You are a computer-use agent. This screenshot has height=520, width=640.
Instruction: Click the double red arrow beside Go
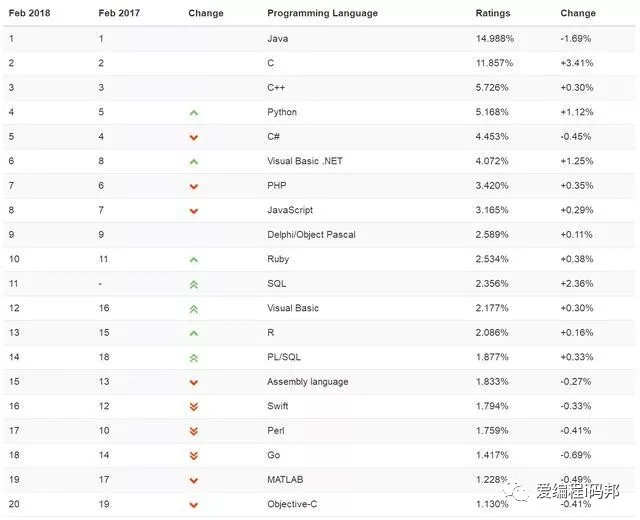[194, 456]
